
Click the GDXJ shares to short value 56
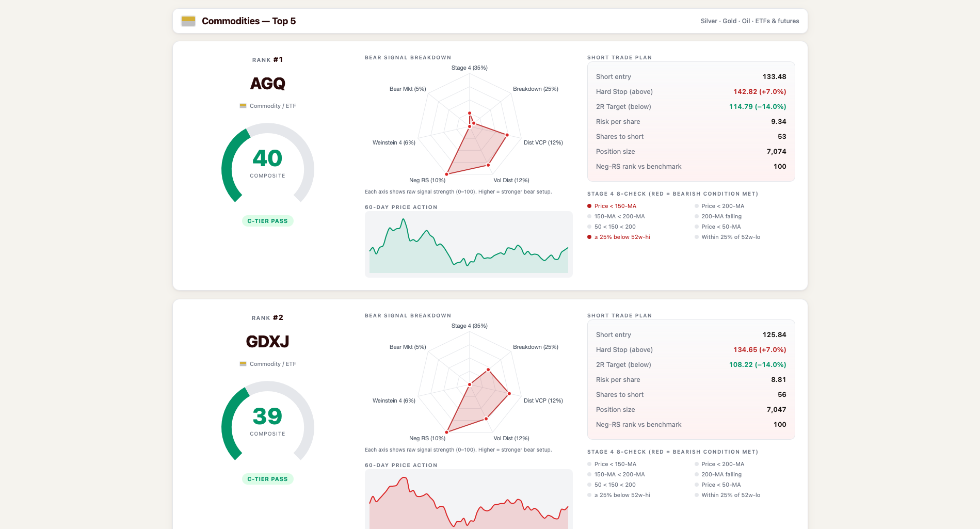click(782, 395)
